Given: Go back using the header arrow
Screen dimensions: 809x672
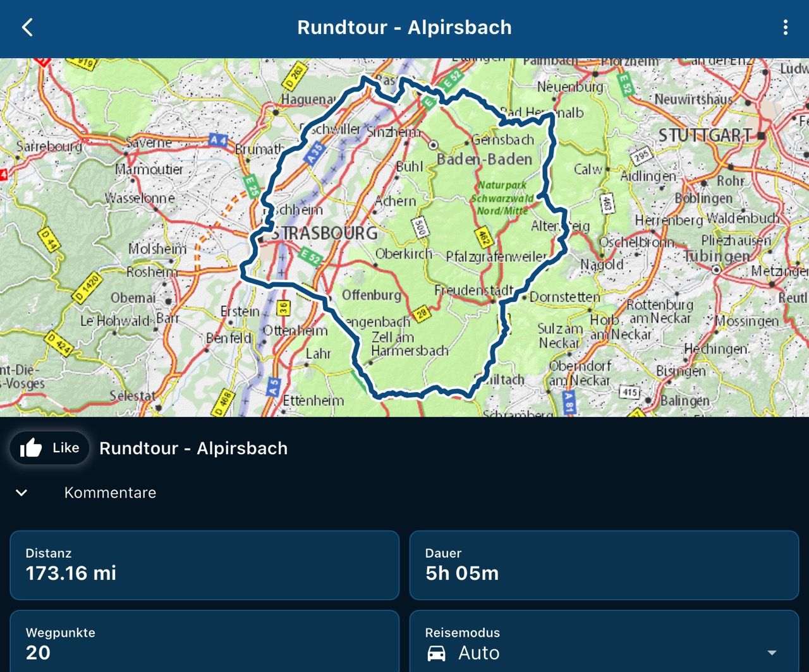Looking at the screenshot, I should (27, 27).
